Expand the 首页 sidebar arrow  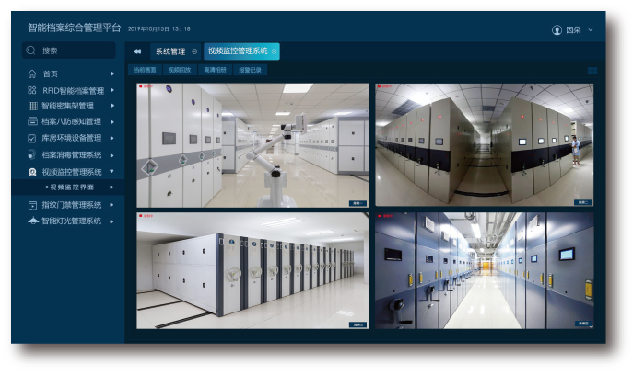click(112, 74)
